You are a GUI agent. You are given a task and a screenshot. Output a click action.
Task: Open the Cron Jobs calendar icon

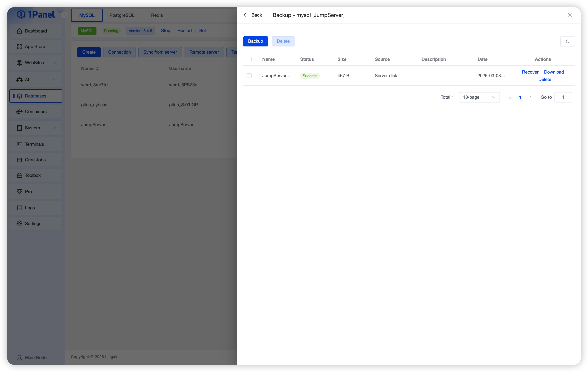coord(20,160)
